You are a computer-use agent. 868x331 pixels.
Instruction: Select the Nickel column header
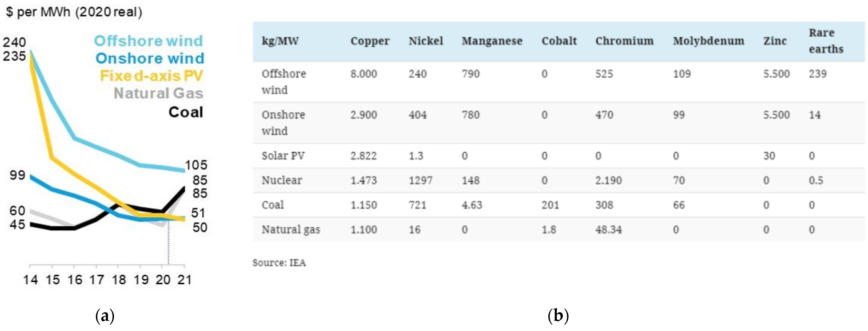tap(426, 41)
